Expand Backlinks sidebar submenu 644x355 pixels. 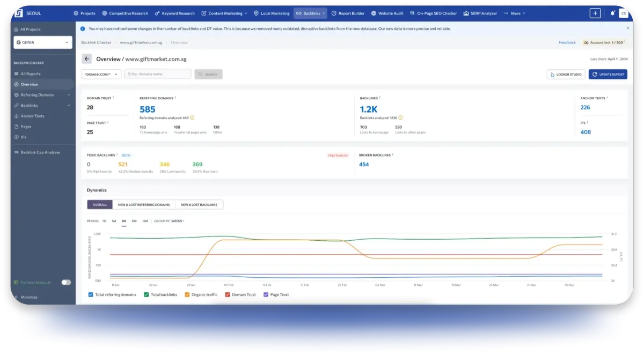(69, 106)
